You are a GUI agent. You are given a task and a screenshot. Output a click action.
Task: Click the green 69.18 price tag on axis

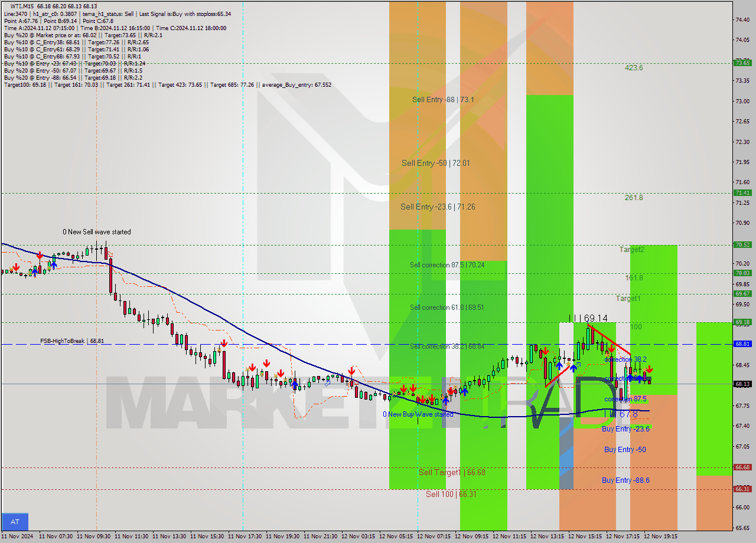(742, 322)
